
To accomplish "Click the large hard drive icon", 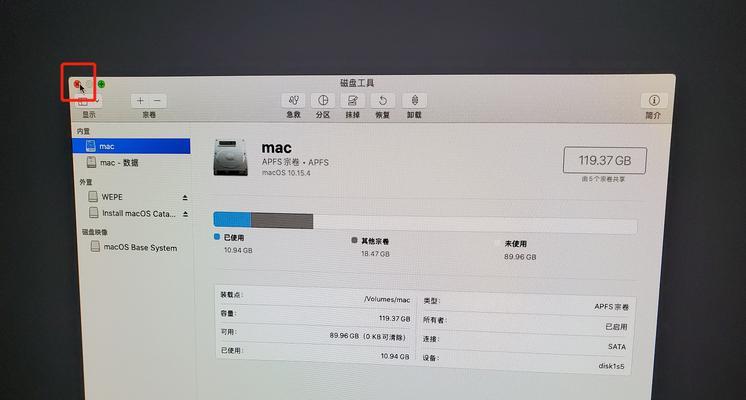I will tap(231, 157).
